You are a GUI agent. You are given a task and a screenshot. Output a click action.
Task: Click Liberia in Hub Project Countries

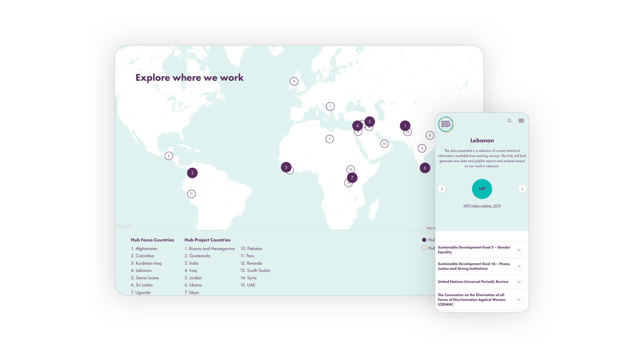[193, 285]
